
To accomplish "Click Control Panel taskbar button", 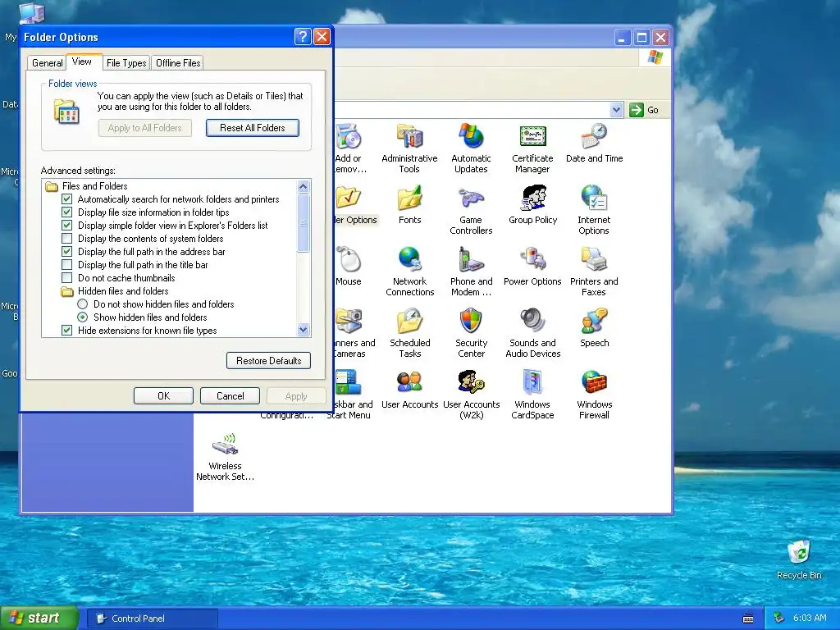I will point(153,619).
